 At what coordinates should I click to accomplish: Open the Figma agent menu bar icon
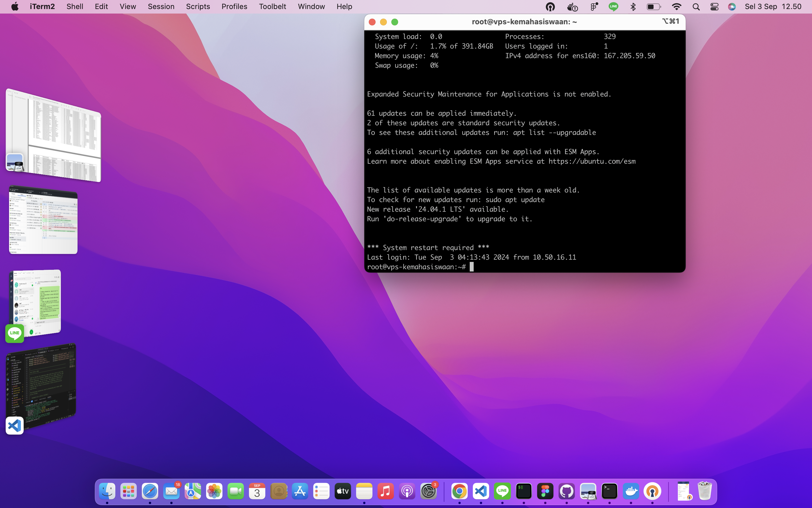pyautogui.click(x=594, y=6)
